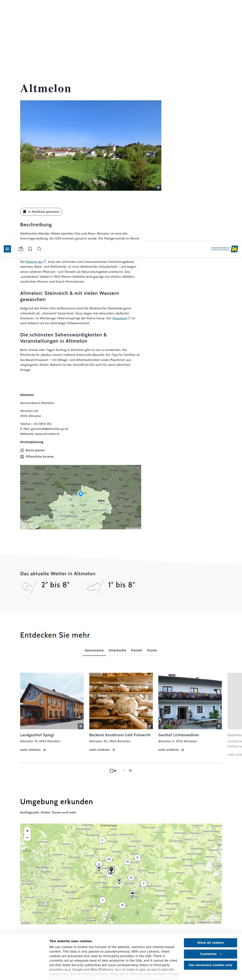Click the blue location pin on Austria map
The image size is (242, 980).
[80, 493]
